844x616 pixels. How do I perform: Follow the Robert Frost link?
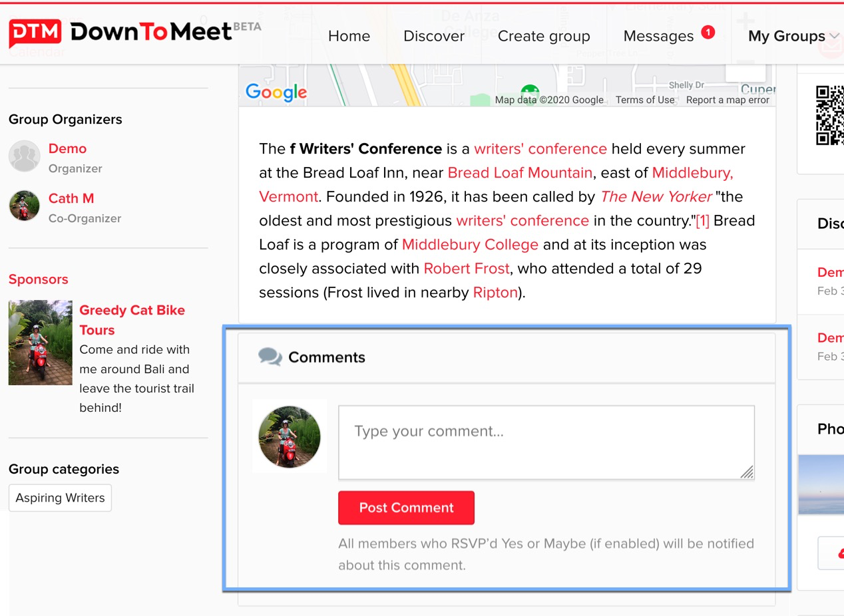tap(467, 269)
